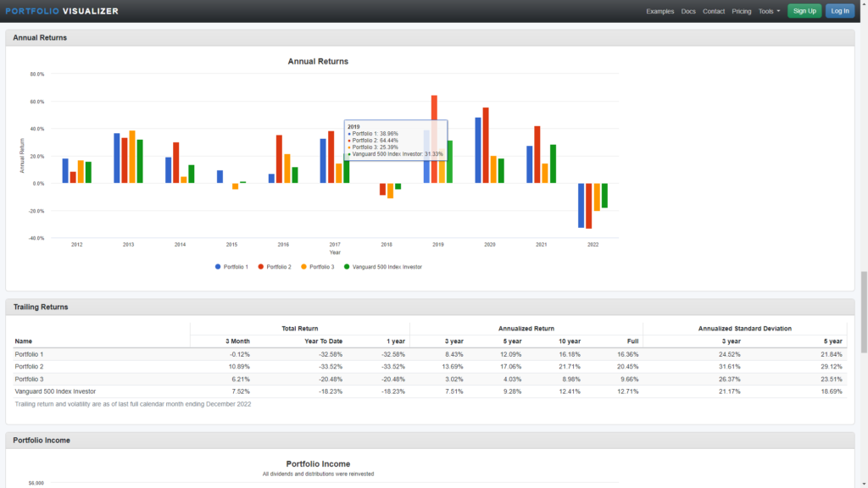Click the Log In button
The height and width of the screenshot is (488, 868).
tap(839, 11)
